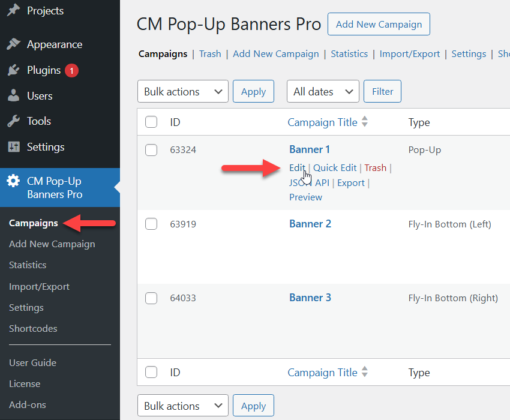This screenshot has width=510, height=420.
Task: Click the Users person icon
Action: [13, 95]
